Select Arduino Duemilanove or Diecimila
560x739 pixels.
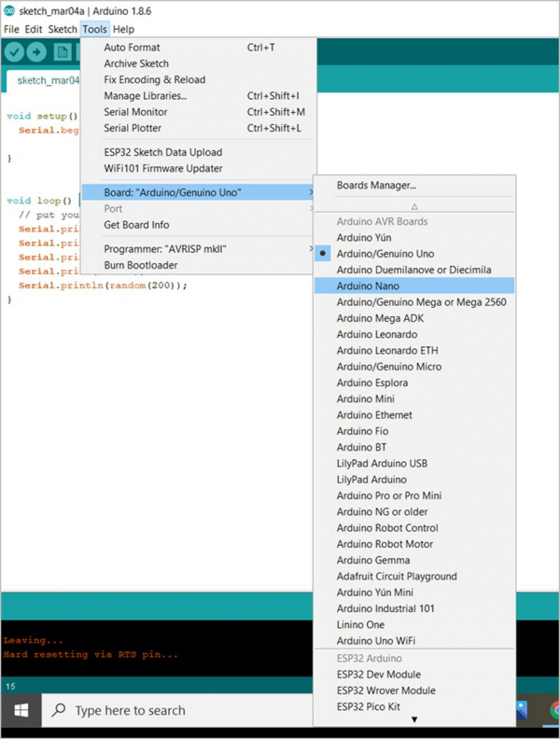(414, 270)
